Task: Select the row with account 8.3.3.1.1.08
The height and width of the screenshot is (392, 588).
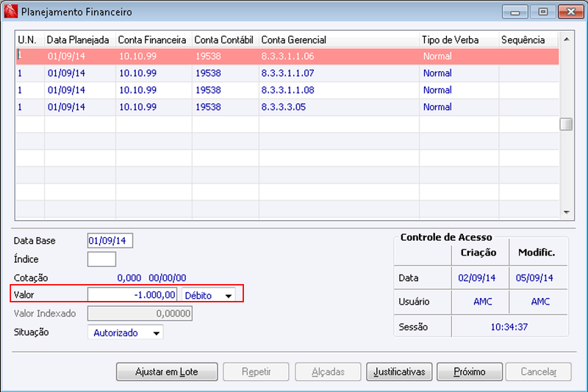Action: (287, 90)
